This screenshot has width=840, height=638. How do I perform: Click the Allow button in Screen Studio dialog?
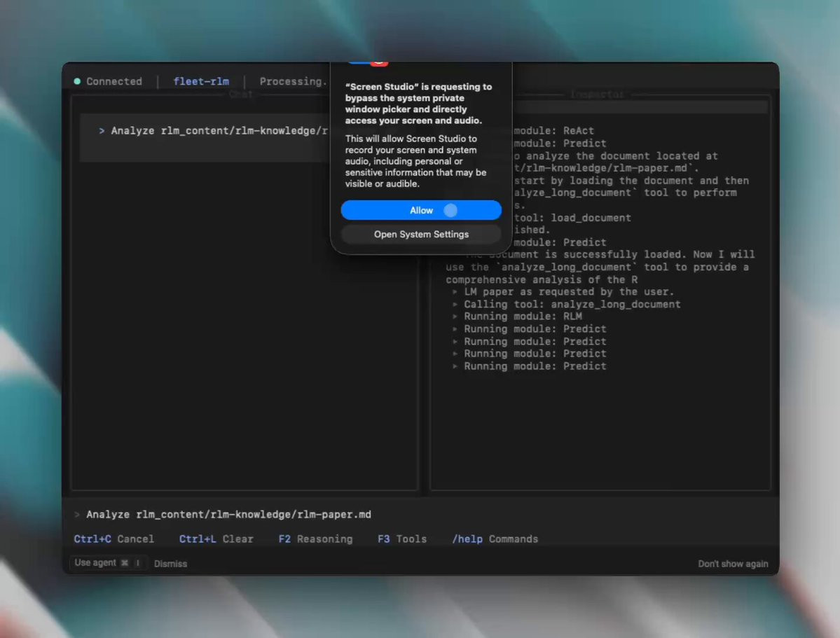coord(421,210)
